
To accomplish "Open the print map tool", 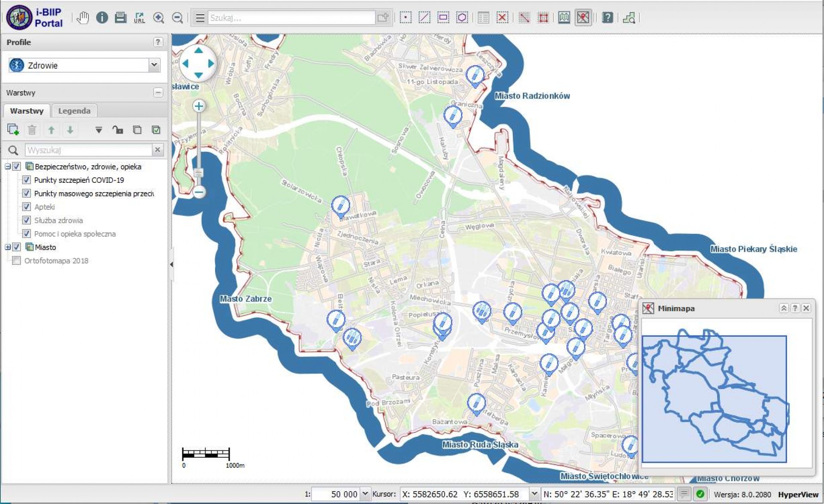I will point(121,18).
